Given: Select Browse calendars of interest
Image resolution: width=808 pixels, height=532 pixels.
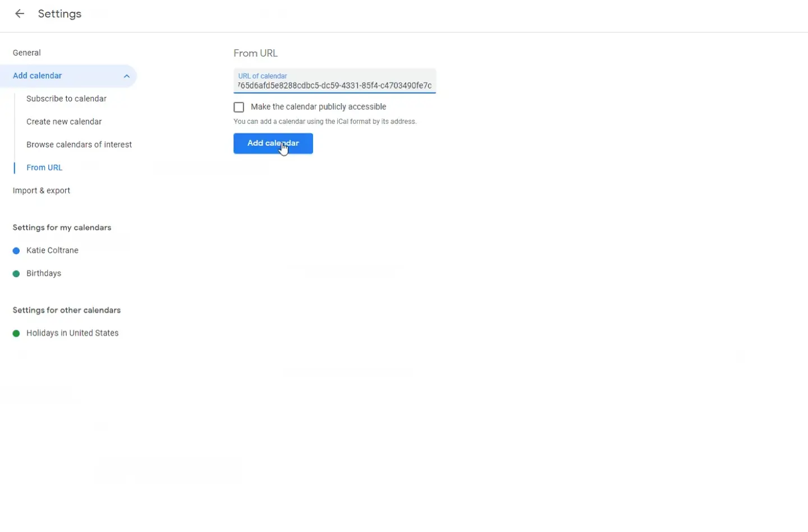Looking at the screenshot, I should 79,145.
